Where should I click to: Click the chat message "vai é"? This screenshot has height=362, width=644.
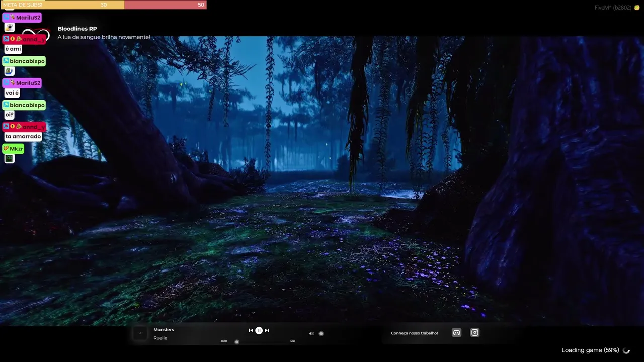pyautogui.click(x=12, y=93)
